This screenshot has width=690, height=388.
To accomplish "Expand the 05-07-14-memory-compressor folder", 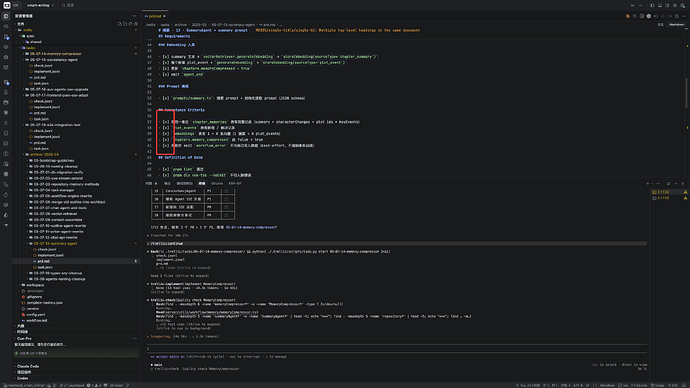I will click(x=56, y=54).
